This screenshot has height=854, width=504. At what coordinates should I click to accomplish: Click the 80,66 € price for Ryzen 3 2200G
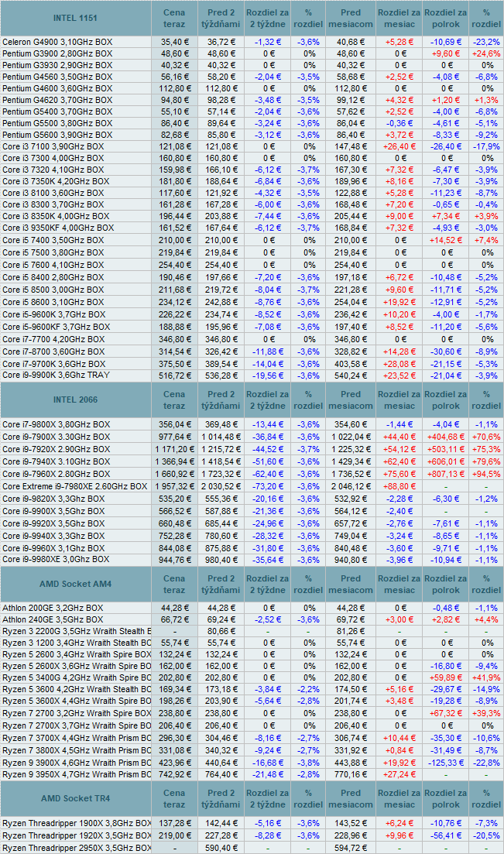(222, 631)
